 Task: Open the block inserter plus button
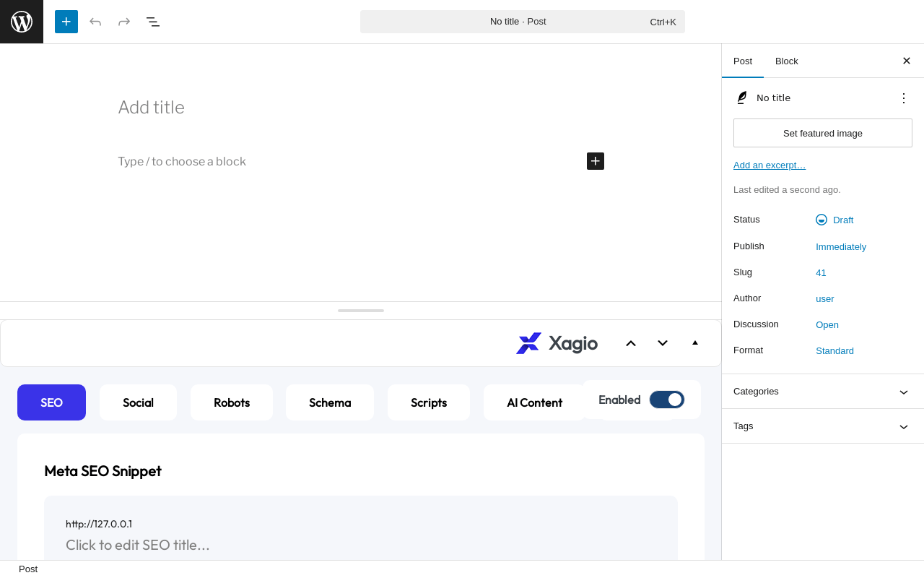pyautogui.click(x=66, y=22)
